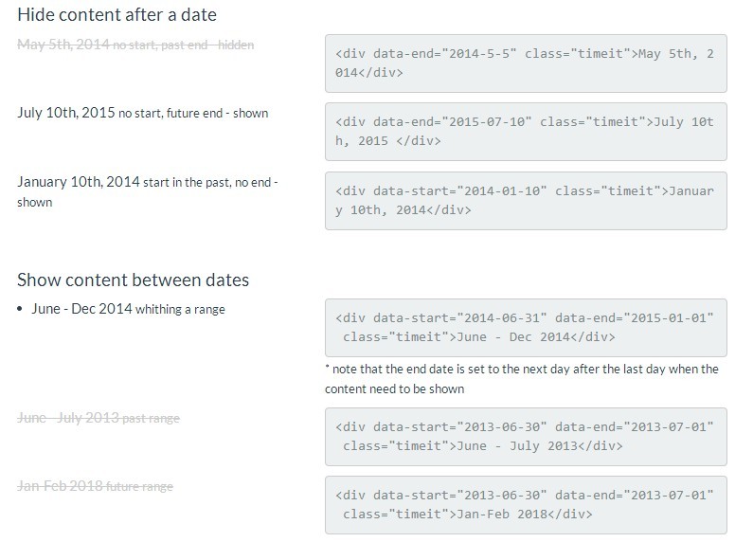Click the "June - Dec 2014" list item text

[x=81, y=309]
